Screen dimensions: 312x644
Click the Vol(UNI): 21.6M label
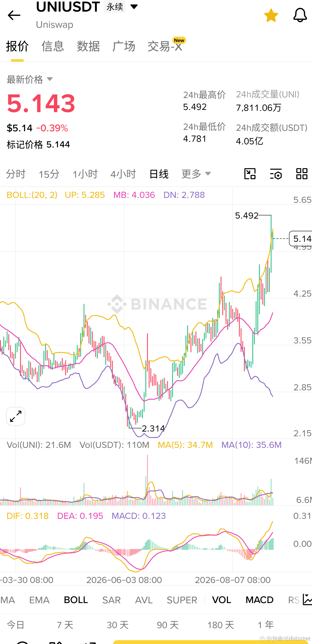coord(39,445)
